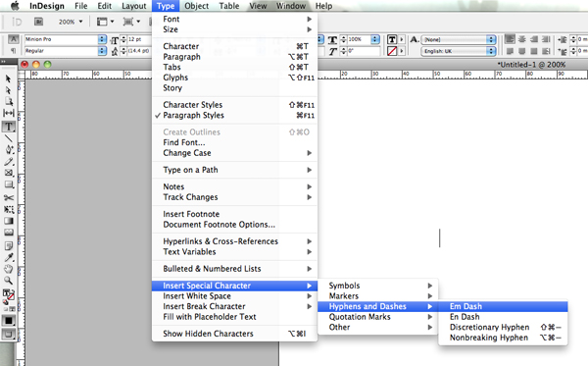Choose Nonbreaking Hyphen entry
The height and width of the screenshot is (366, 588).
point(503,338)
